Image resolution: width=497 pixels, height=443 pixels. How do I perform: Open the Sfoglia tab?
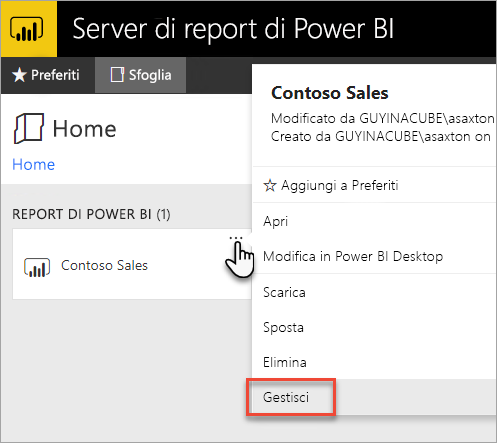point(140,75)
